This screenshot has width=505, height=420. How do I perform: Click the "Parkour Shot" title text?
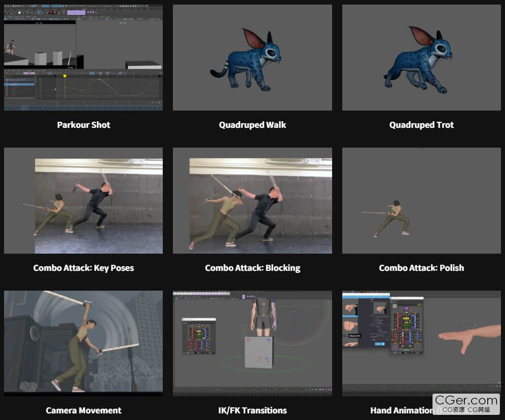(x=84, y=125)
